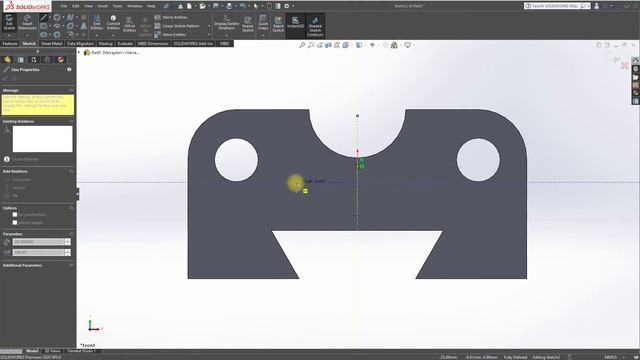This screenshot has height=360, width=640.
Task: Switch to the MBD Dimensions tab
Action: tap(153, 43)
